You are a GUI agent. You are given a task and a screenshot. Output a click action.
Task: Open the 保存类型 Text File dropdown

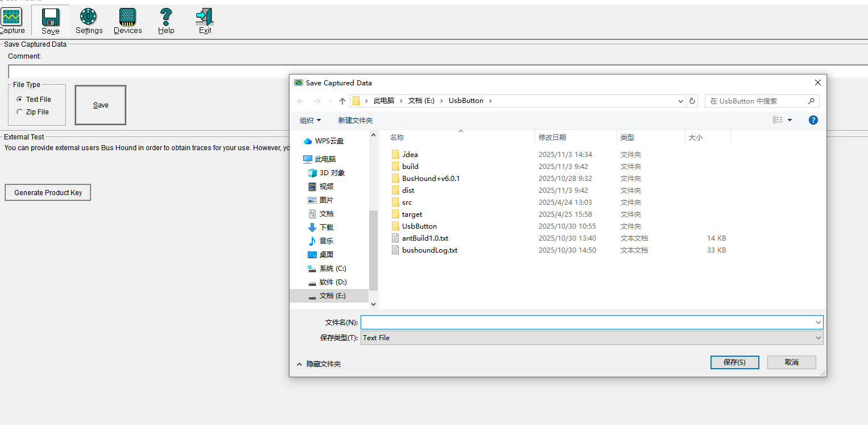(592, 338)
